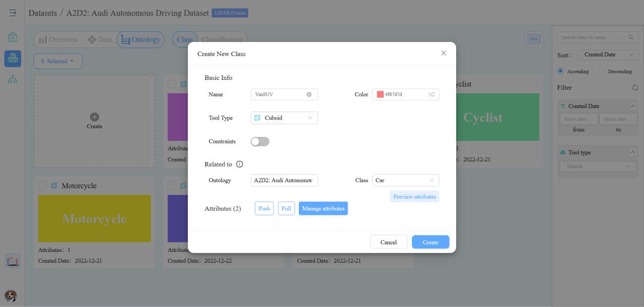Randomize color with the shuffle icon
The width and height of the screenshot is (644, 307).
pyautogui.click(x=431, y=94)
